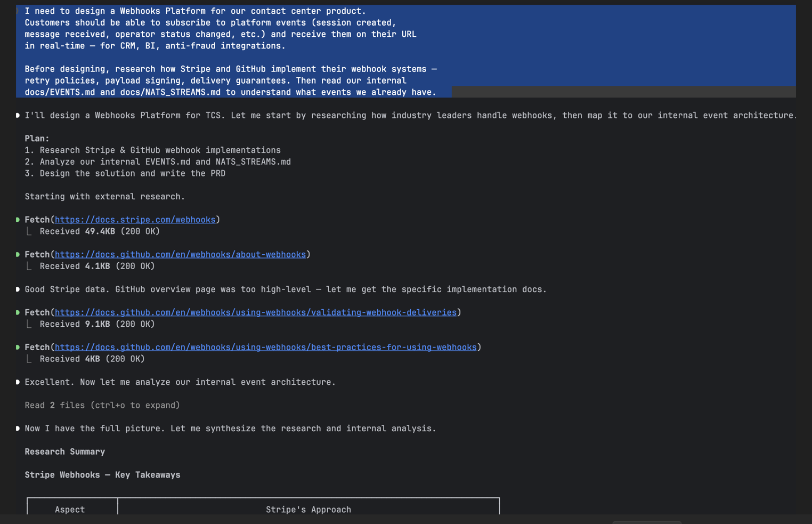
Task: Click green status dot beside about-webhooks Fetch
Action: pyautogui.click(x=18, y=255)
